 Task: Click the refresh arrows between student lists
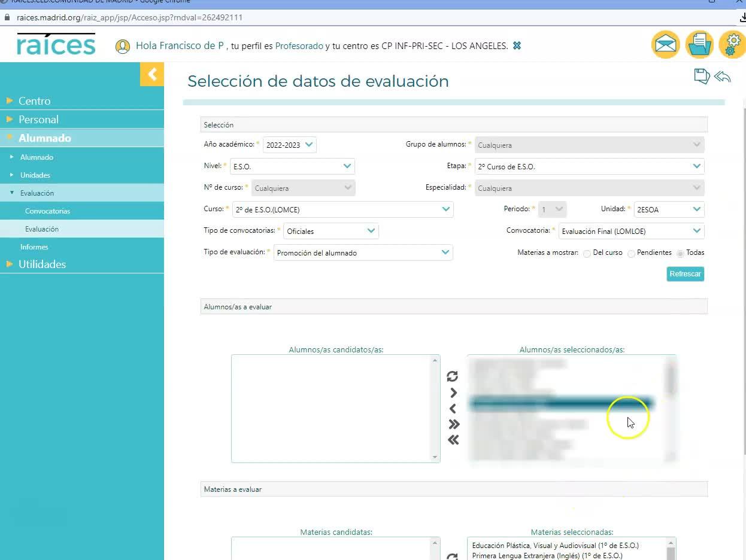(x=453, y=376)
